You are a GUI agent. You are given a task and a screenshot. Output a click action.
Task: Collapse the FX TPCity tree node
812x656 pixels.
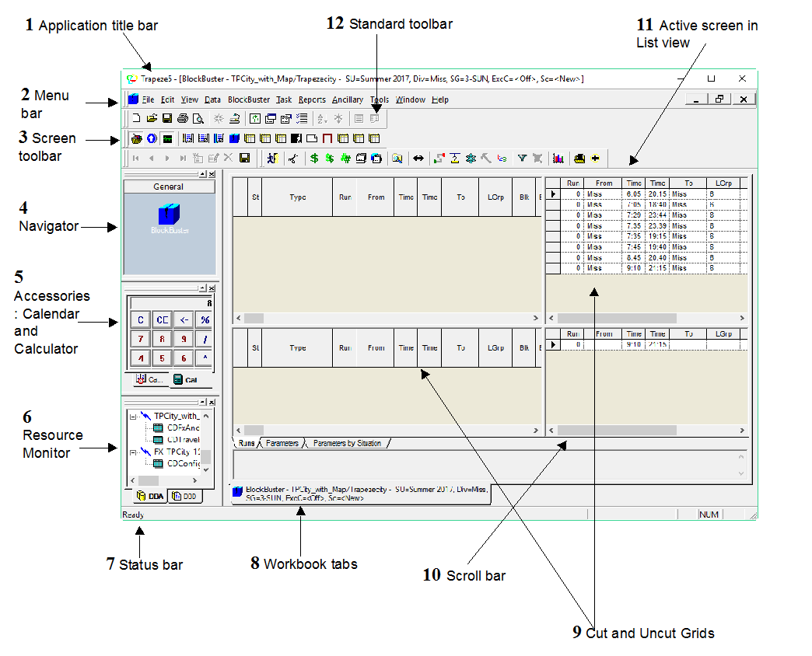133,451
